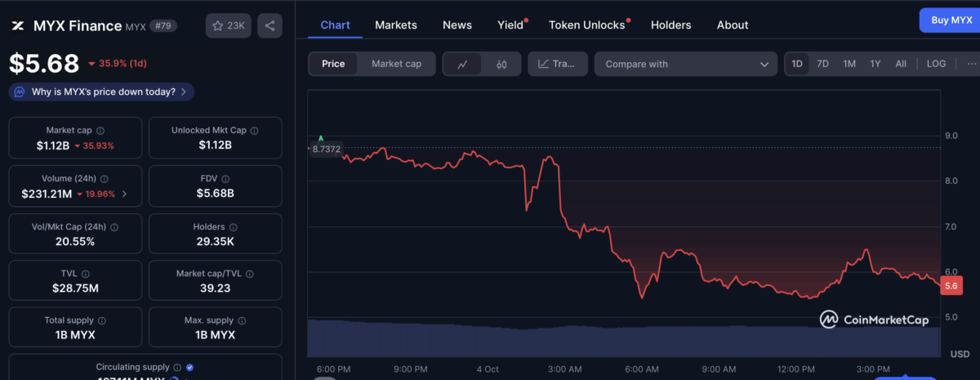Switch to the Holders tab
Viewport: 980px width, 380px height.
(671, 25)
